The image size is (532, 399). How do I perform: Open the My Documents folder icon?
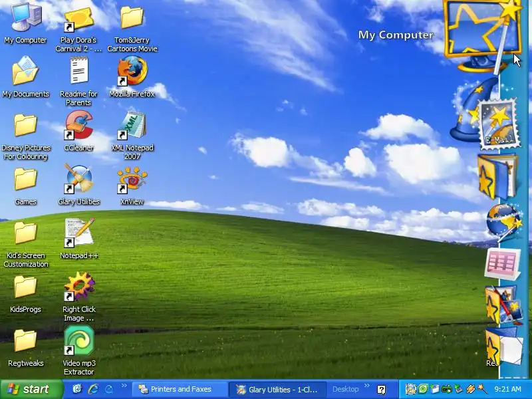pyautogui.click(x=25, y=77)
